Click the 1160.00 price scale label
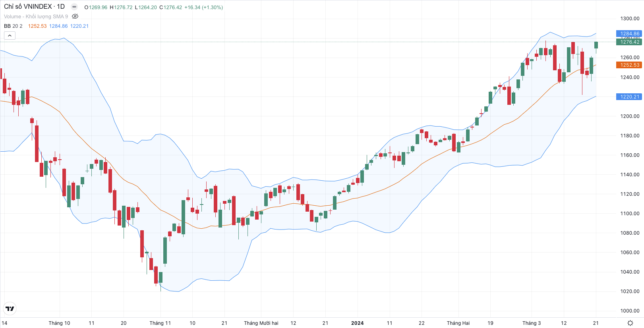644x328 pixels. pos(630,155)
